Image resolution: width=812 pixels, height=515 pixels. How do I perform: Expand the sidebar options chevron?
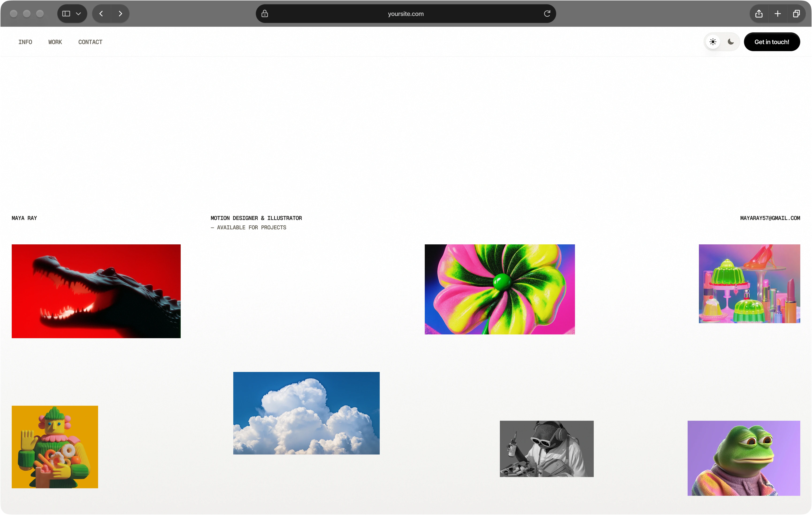pyautogui.click(x=79, y=14)
